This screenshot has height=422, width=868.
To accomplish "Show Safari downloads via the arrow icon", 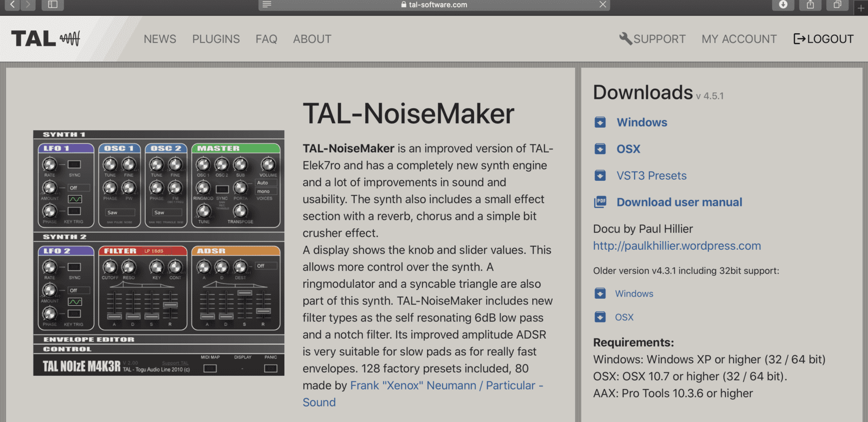I will tap(783, 5).
